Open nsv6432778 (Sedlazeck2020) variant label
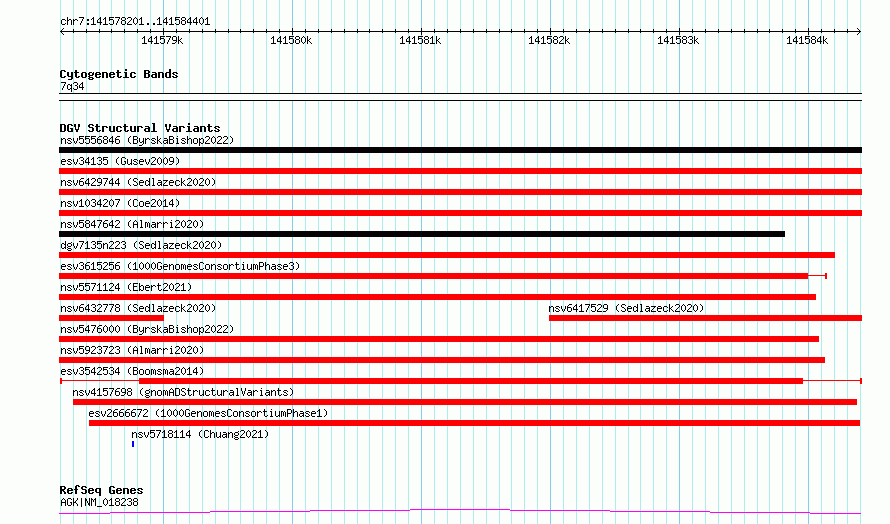 [x=138, y=308]
